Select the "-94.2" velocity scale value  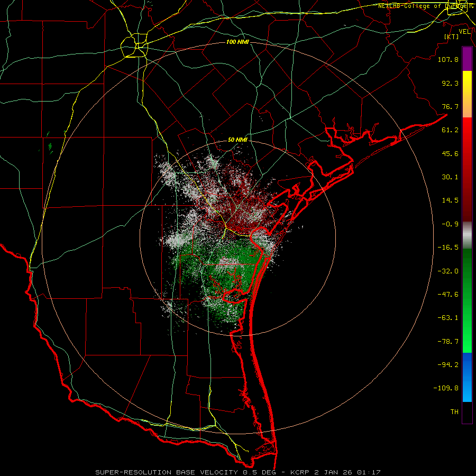tap(448, 365)
